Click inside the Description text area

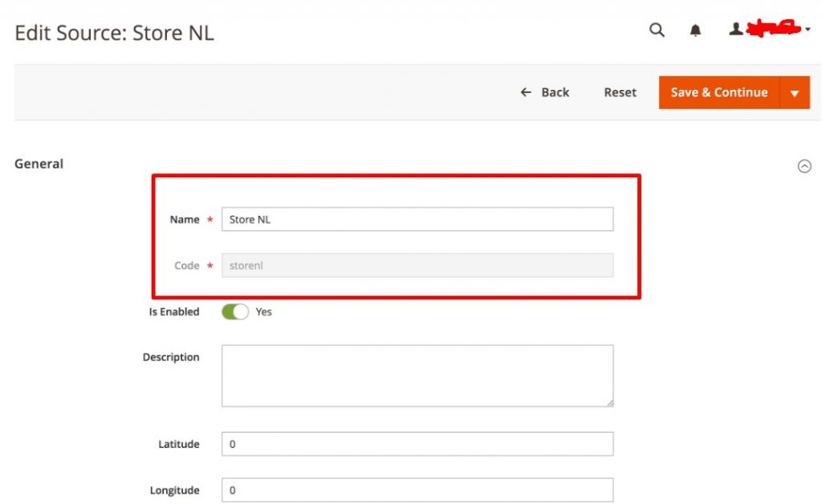click(x=417, y=376)
